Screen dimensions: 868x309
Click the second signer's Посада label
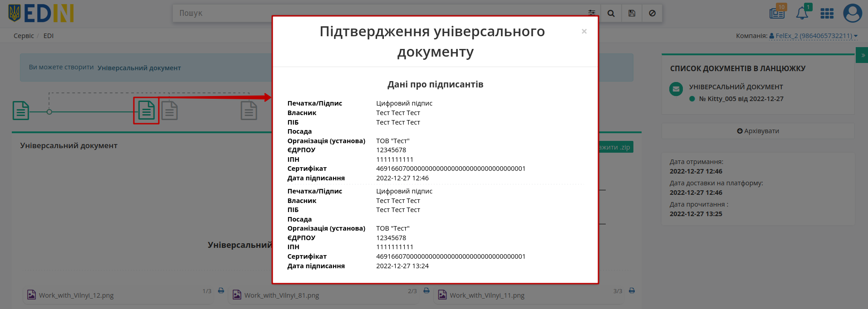(299, 219)
